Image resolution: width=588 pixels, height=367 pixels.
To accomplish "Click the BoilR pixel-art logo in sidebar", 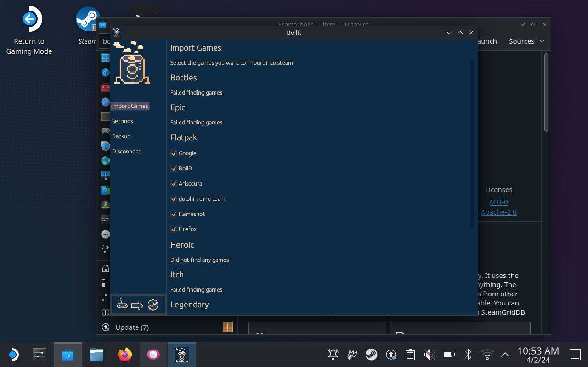I will click(x=132, y=63).
